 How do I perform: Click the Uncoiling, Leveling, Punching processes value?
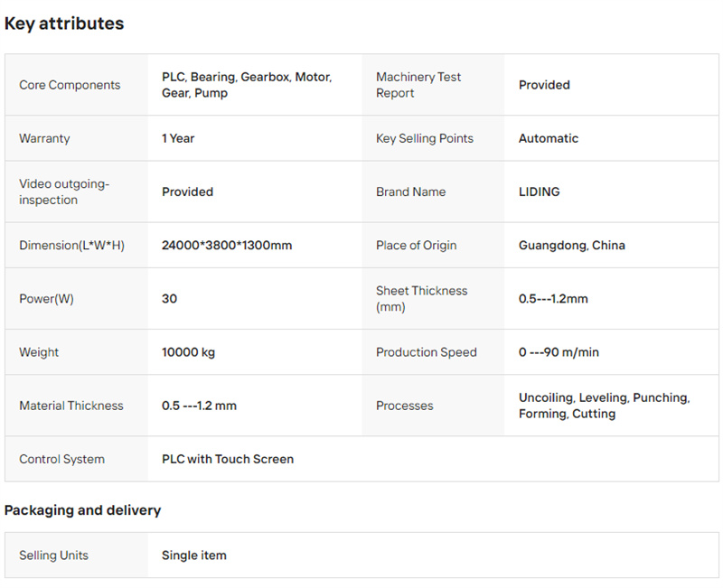[x=604, y=406]
